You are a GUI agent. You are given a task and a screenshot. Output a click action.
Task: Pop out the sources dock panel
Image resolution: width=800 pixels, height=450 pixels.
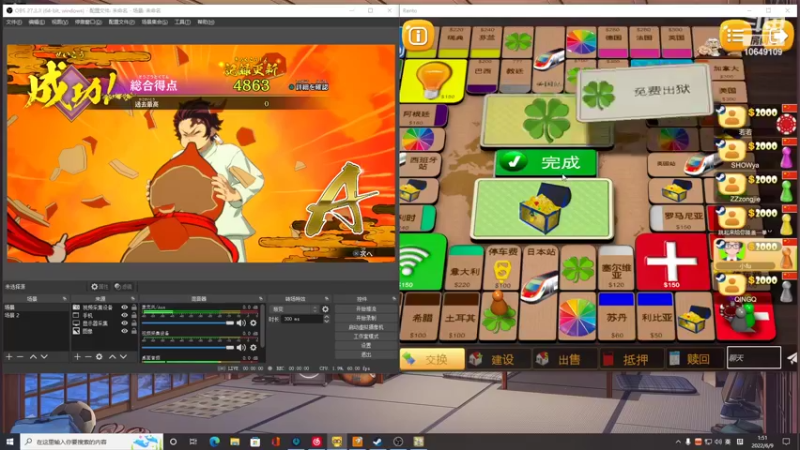(x=133, y=298)
